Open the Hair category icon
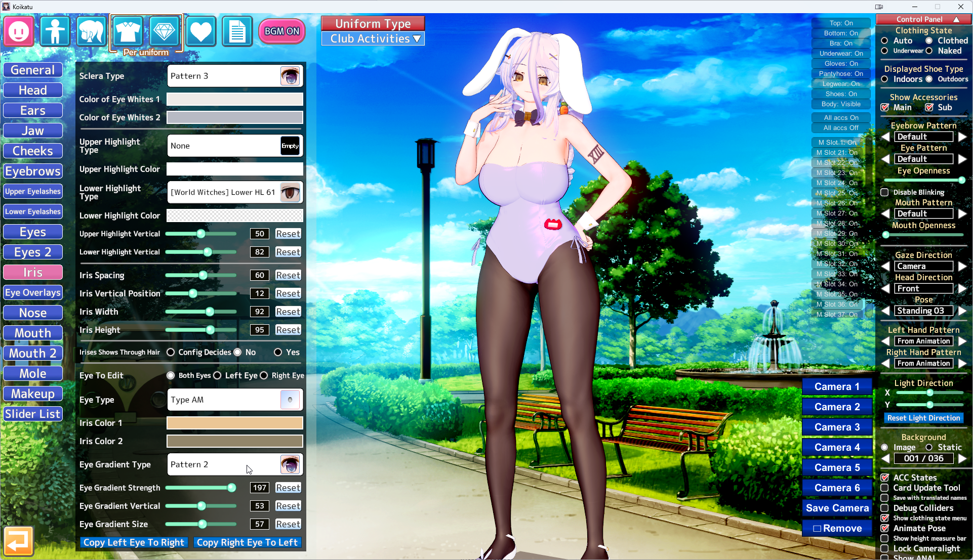973x560 pixels. [x=91, y=31]
